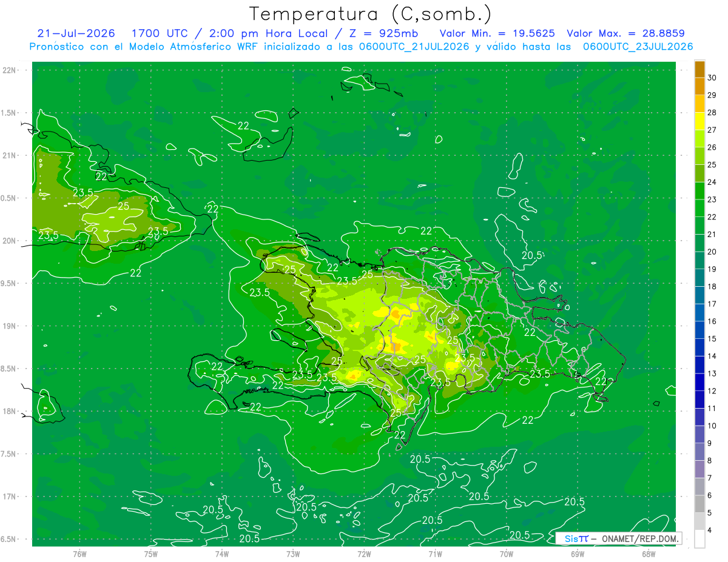Click the latitude label "20N"
The image size is (728, 562).
10,241
